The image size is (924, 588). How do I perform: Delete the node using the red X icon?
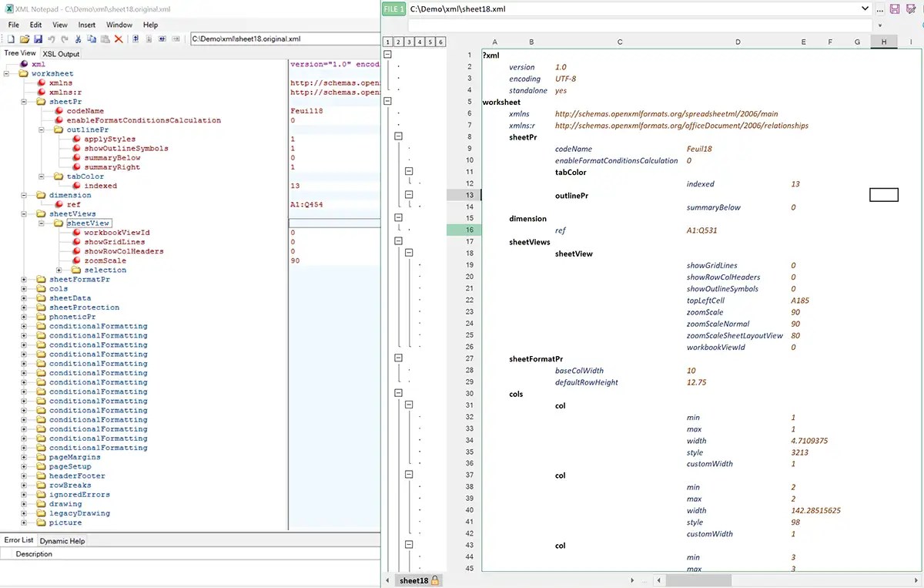pos(118,39)
